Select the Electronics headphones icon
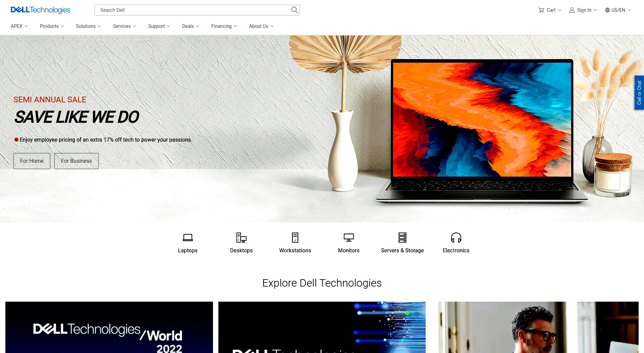The width and height of the screenshot is (644, 353). pos(456,238)
